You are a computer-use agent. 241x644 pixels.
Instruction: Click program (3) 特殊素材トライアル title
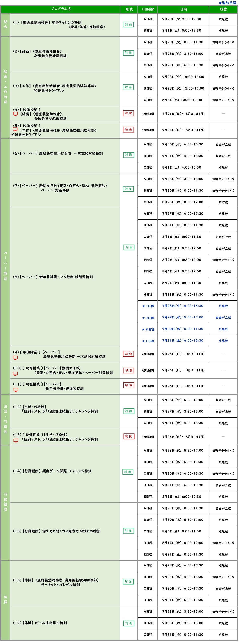click(54, 88)
